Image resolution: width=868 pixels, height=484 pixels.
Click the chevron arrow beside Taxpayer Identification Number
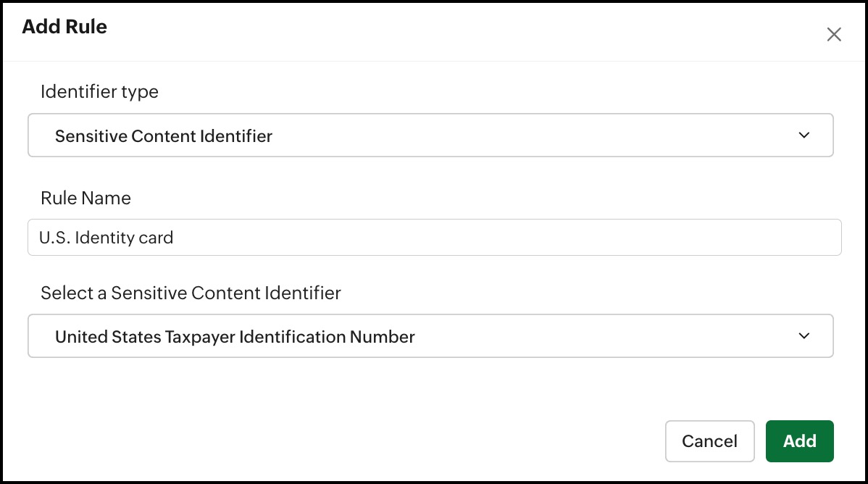[804, 336]
